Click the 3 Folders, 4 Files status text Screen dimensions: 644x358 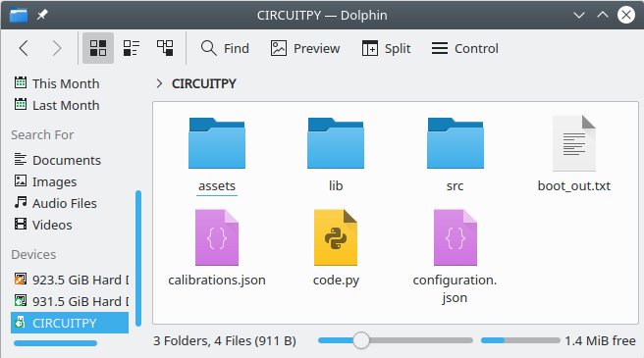pos(225,340)
